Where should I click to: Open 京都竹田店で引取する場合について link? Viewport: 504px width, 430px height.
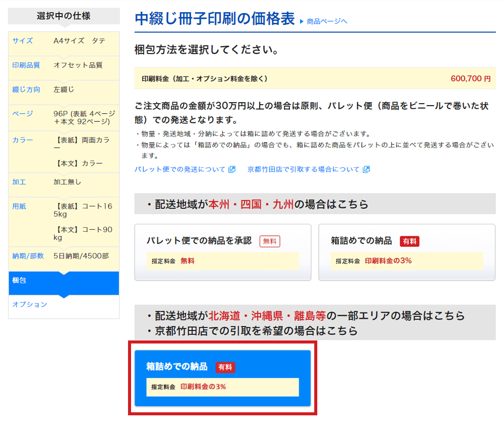click(x=303, y=169)
